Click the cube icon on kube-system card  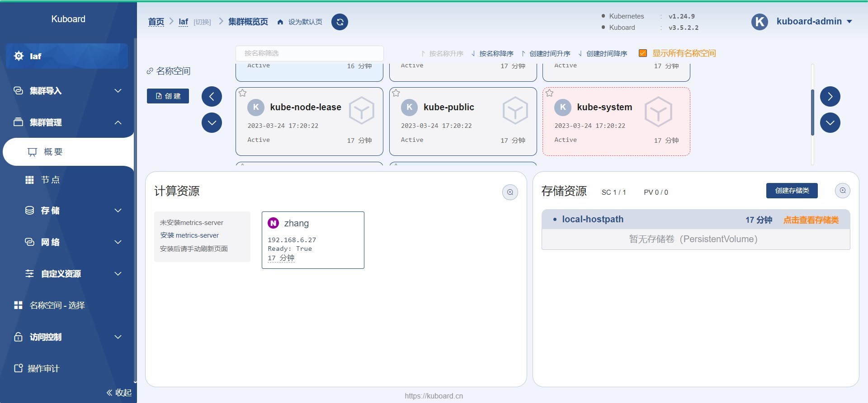(658, 112)
